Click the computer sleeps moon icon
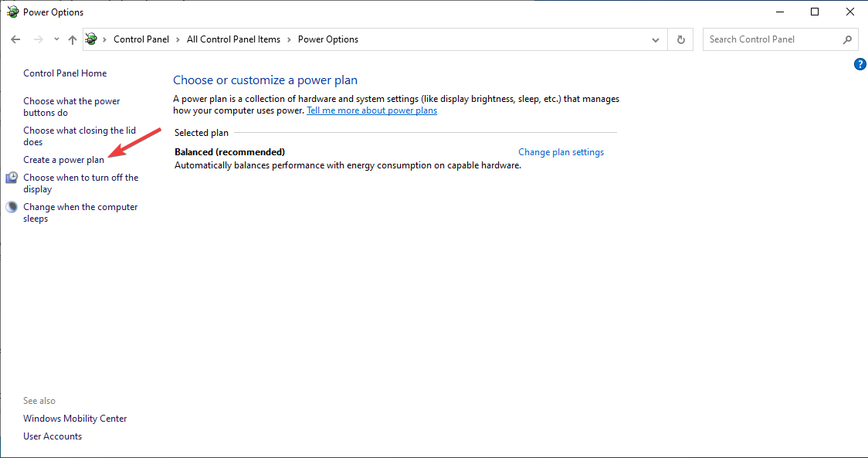Image resolution: width=868 pixels, height=458 pixels. [x=12, y=207]
